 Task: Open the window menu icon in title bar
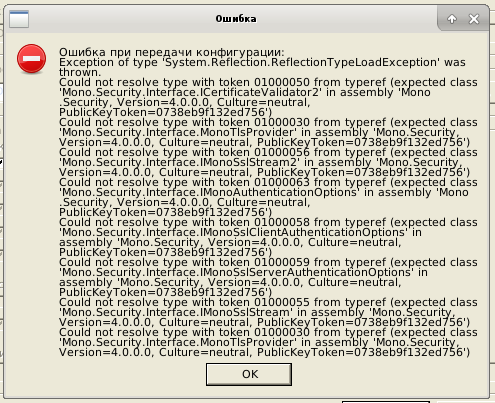19,19
